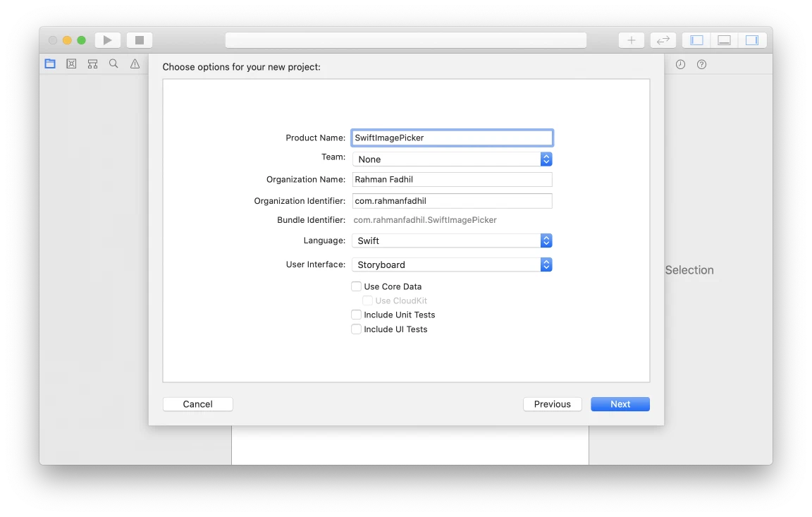Open the User Interface Storyboard dropdown
This screenshot has width=812, height=517.
[x=452, y=264]
